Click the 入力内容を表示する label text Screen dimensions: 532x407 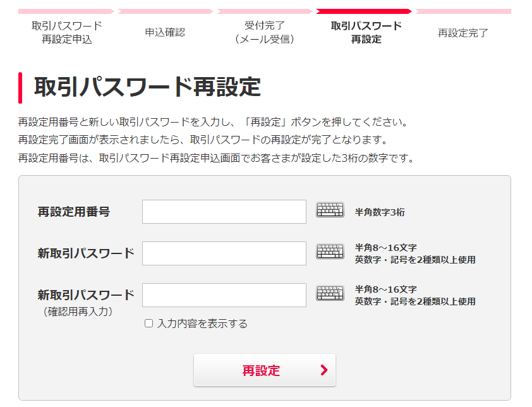tap(202, 324)
